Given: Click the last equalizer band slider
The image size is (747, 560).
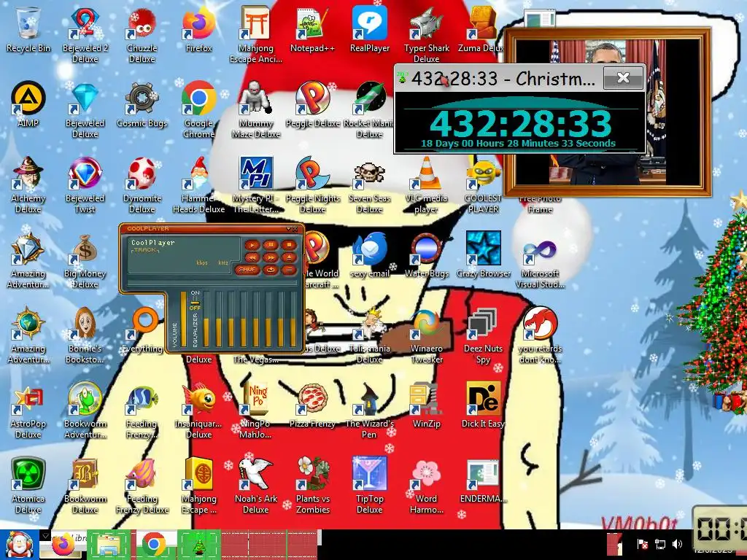Looking at the screenshot, I should tap(293, 319).
